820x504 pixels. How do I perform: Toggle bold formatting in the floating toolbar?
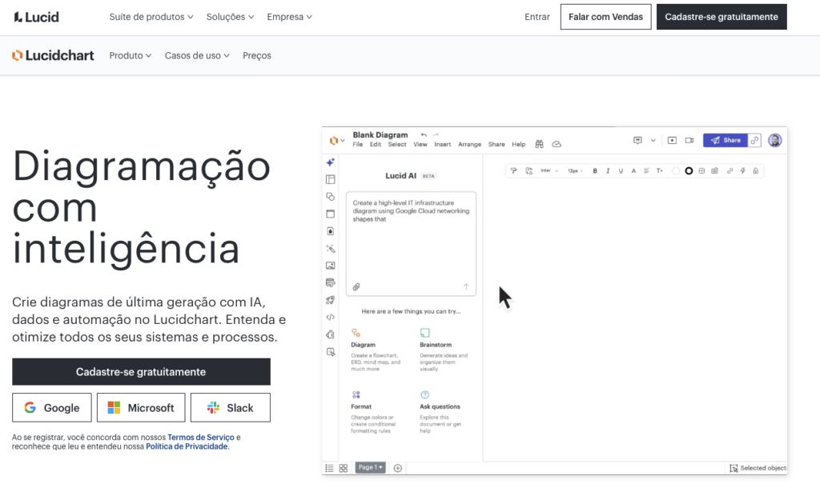(x=595, y=170)
